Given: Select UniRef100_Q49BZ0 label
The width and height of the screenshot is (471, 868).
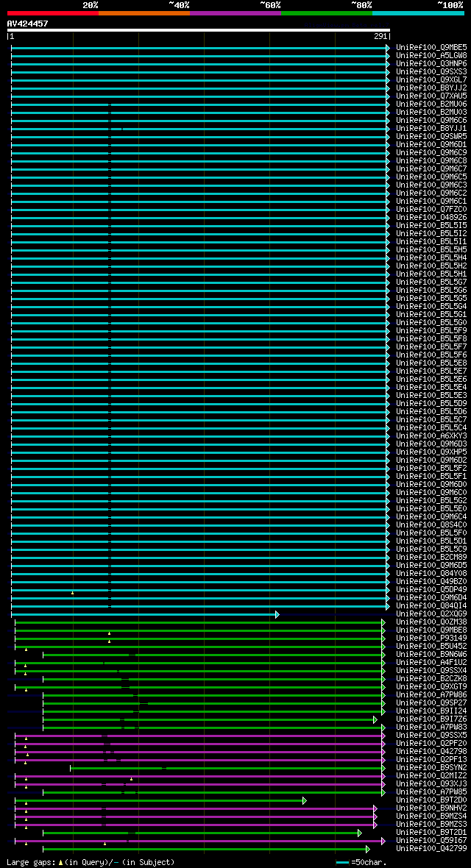Looking at the screenshot, I should point(432,581).
